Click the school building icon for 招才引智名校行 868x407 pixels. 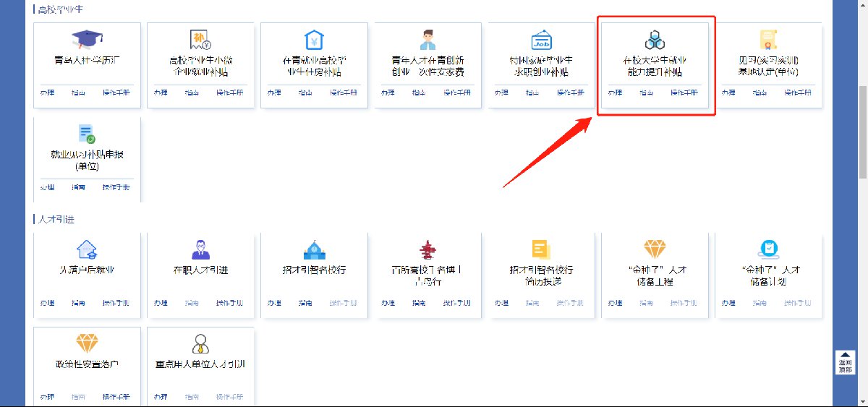tap(314, 249)
